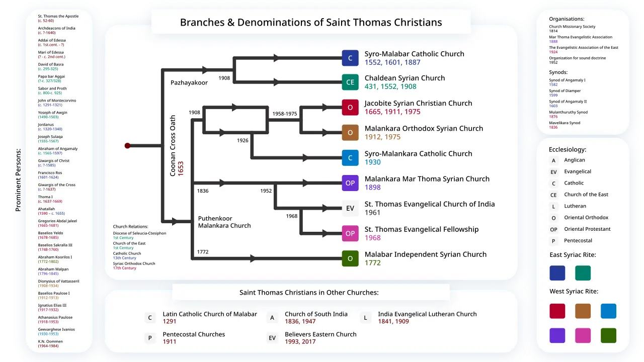The image size is (644, 362).
Task: Click the dark red origin dot of the tree
Action: click(127, 146)
